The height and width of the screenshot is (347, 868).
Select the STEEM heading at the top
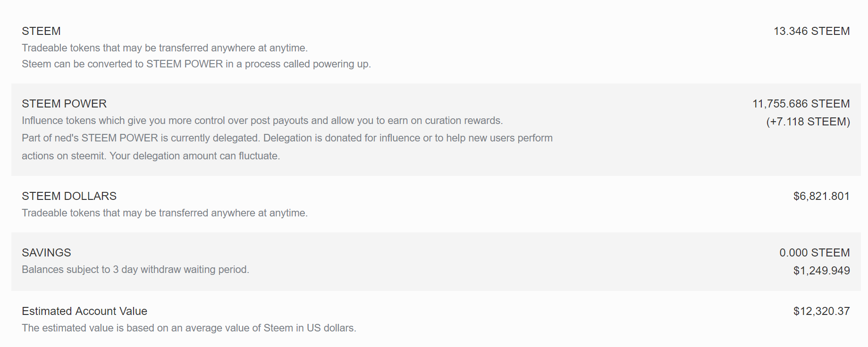41,31
